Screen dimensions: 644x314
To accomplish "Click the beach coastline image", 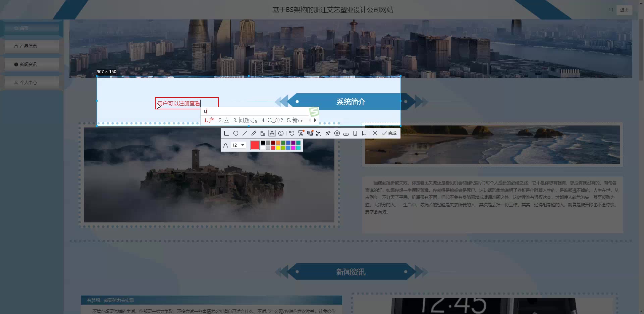I will [492, 145].
